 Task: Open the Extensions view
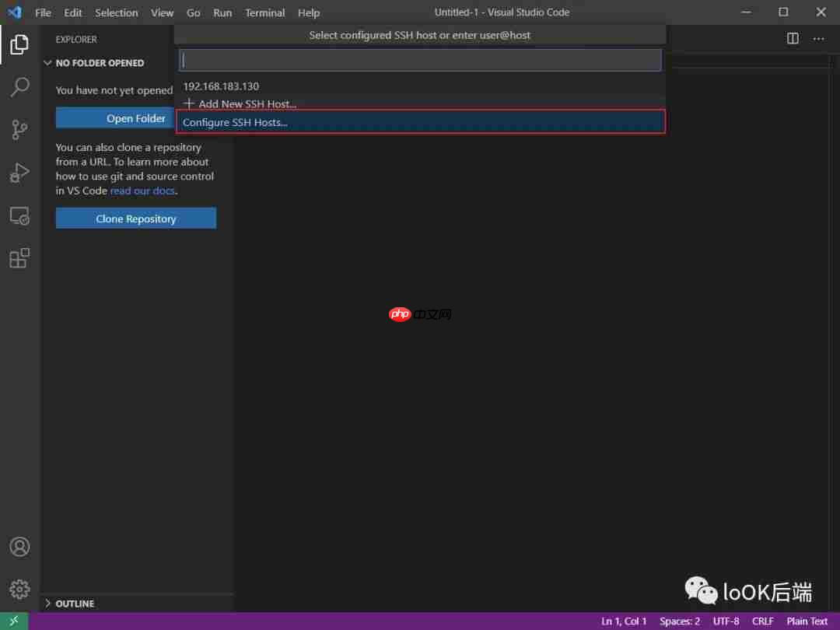tap(19, 257)
